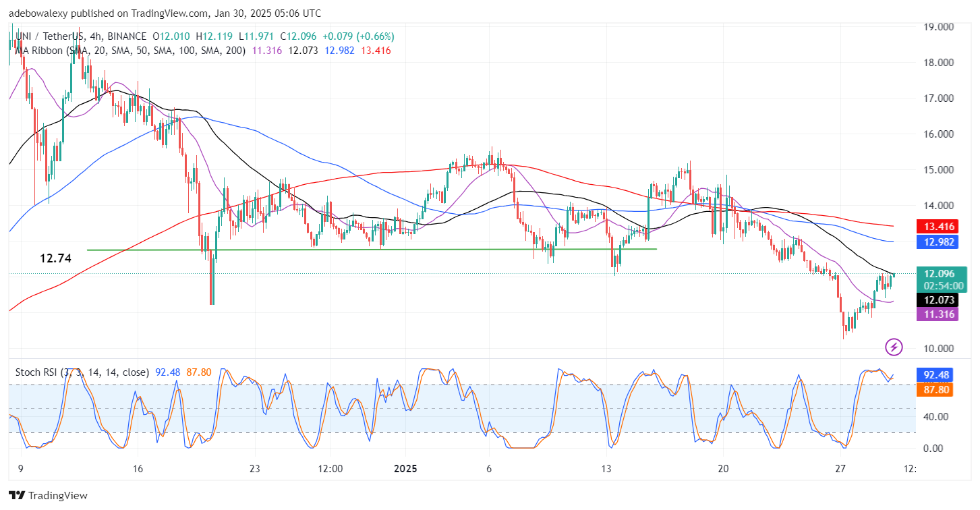Click the 12.74 support level label
This screenshot has width=980, height=510.
coord(56,258)
